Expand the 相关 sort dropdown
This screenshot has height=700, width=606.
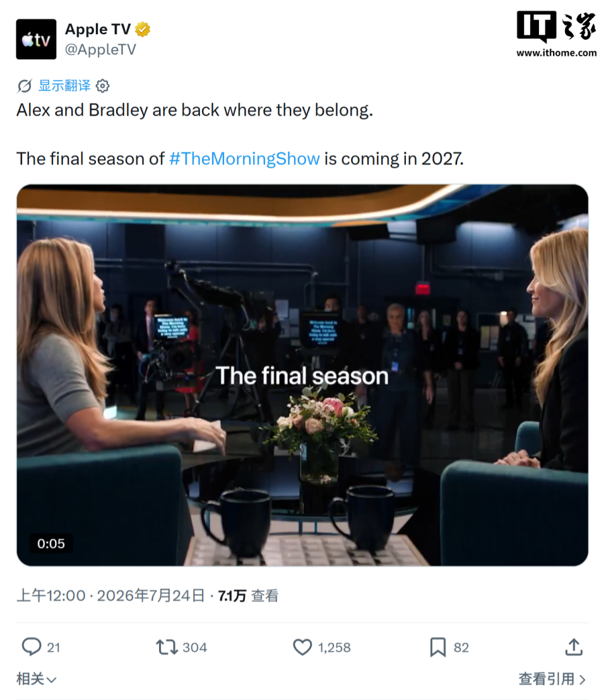tap(37, 679)
